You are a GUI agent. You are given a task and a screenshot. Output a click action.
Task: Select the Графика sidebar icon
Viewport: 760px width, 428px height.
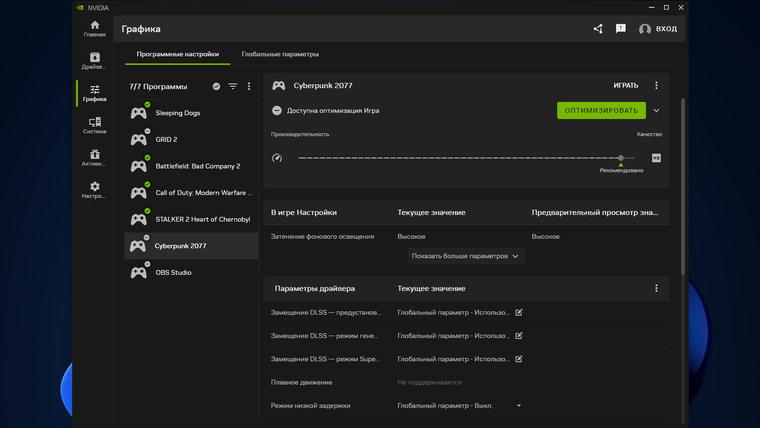95,93
